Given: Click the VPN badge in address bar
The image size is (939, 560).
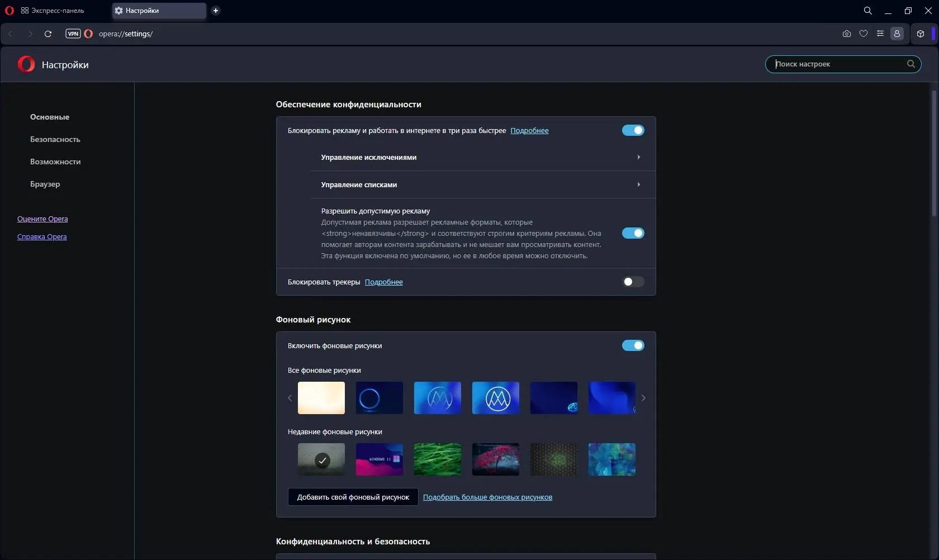Looking at the screenshot, I should tap(73, 34).
